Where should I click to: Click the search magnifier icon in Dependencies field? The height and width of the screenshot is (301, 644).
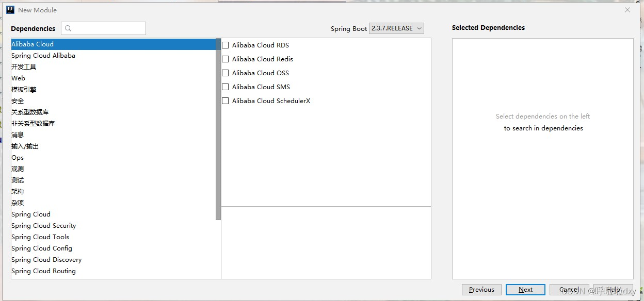point(68,28)
